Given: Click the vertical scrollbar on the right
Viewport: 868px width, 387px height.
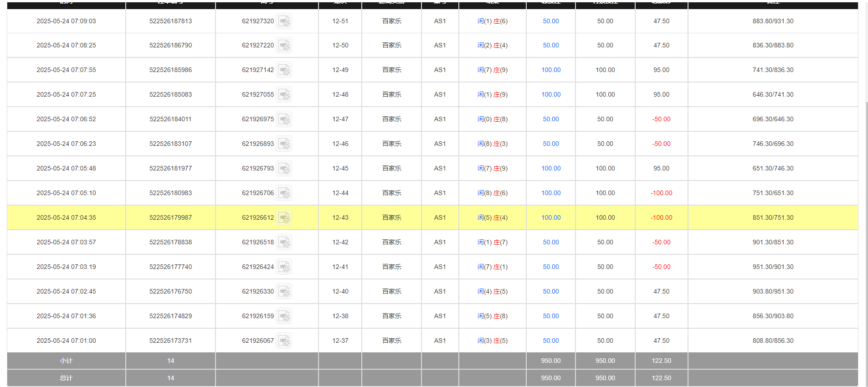Looking at the screenshot, I should pos(866,228).
